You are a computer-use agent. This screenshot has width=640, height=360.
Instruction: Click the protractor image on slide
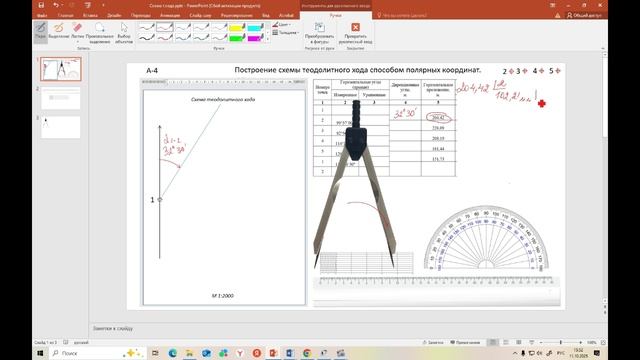point(486,238)
